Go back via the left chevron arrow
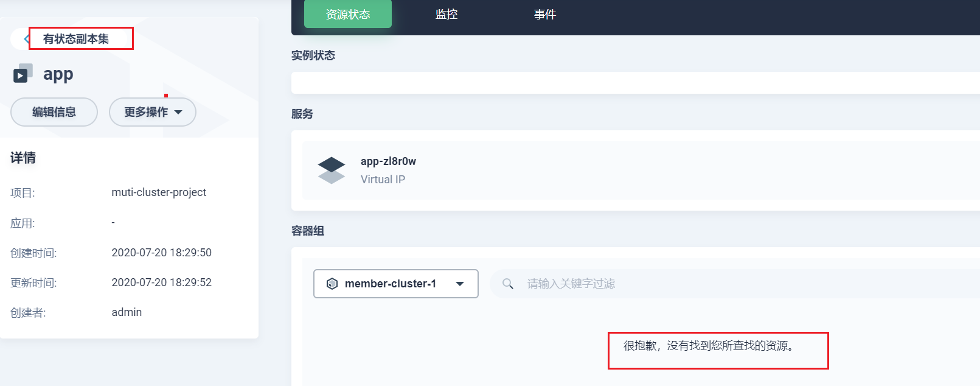980x386 pixels. tap(26, 39)
